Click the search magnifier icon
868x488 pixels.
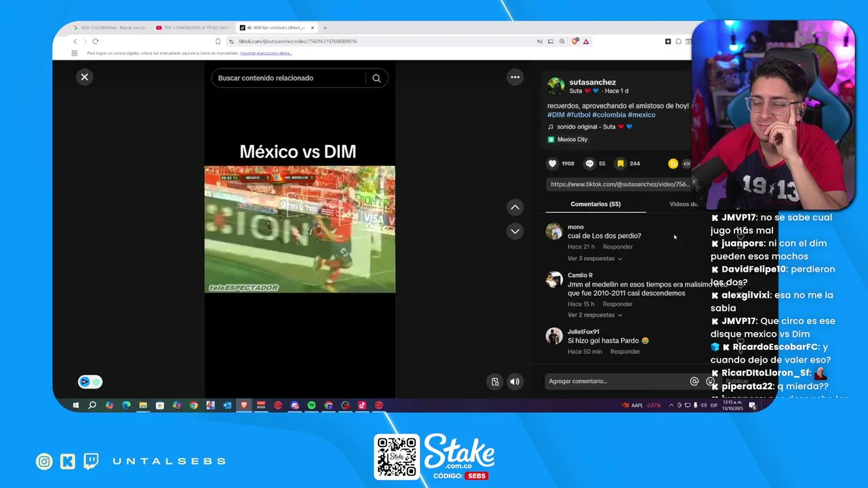click(376, 78)
